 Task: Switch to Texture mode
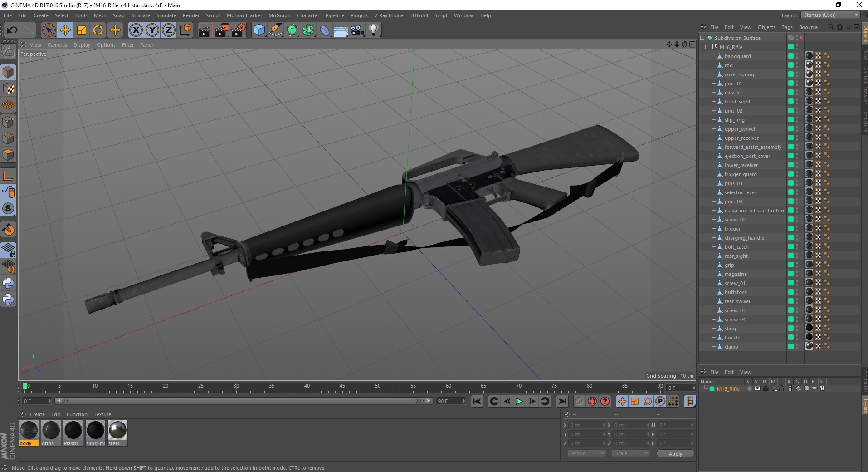point(8,89)
